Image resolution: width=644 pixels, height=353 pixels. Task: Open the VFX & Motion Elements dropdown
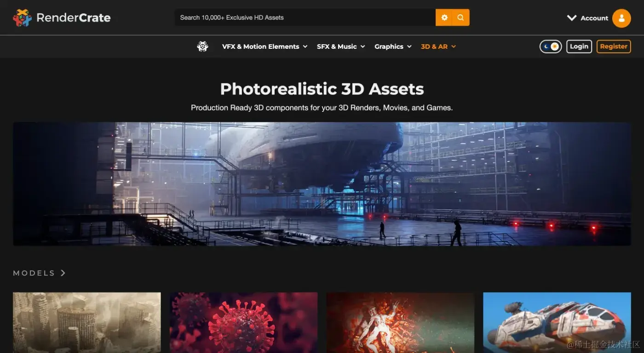coord(260,46)
